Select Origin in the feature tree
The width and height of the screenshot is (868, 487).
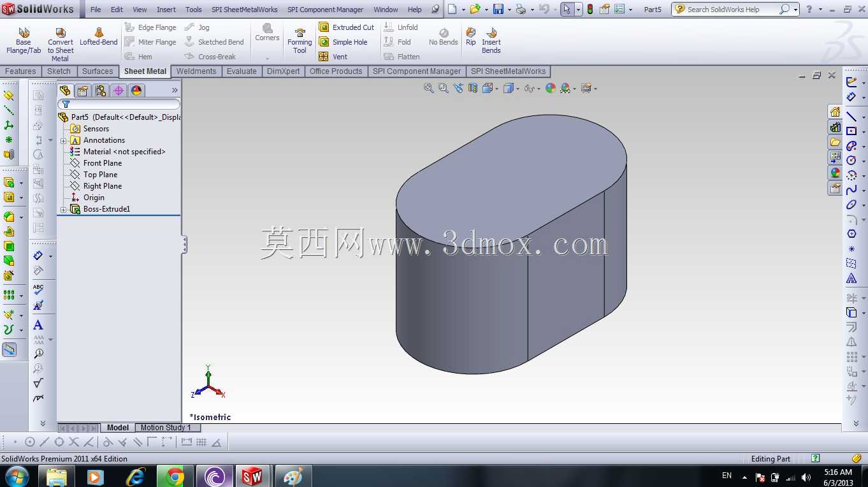point(88,198)
